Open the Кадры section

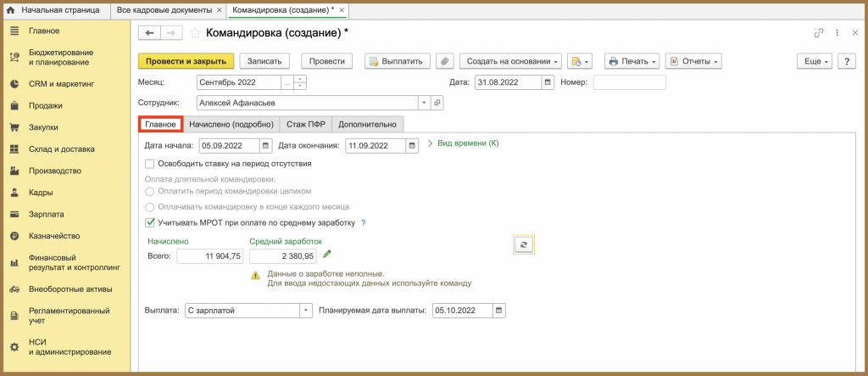(41, 193)
